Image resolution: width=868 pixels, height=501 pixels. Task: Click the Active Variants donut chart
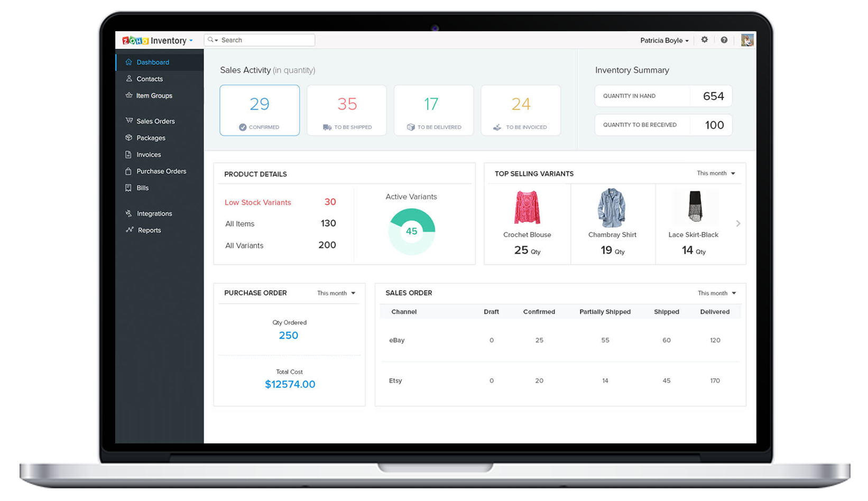point(411,231)
